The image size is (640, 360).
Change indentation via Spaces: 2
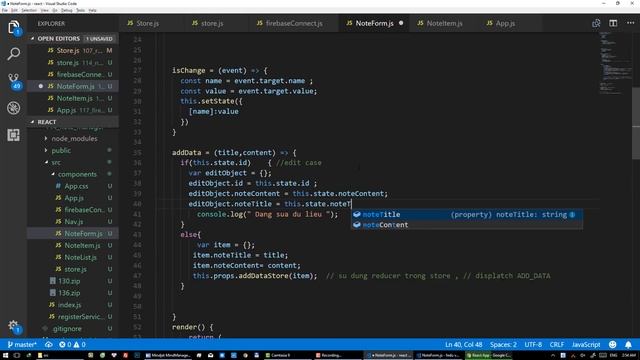(x=503, y=344)
